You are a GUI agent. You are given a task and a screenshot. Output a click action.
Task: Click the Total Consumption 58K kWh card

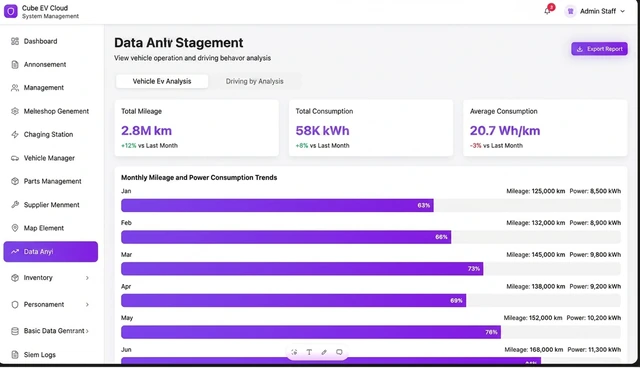coord(371,128)
